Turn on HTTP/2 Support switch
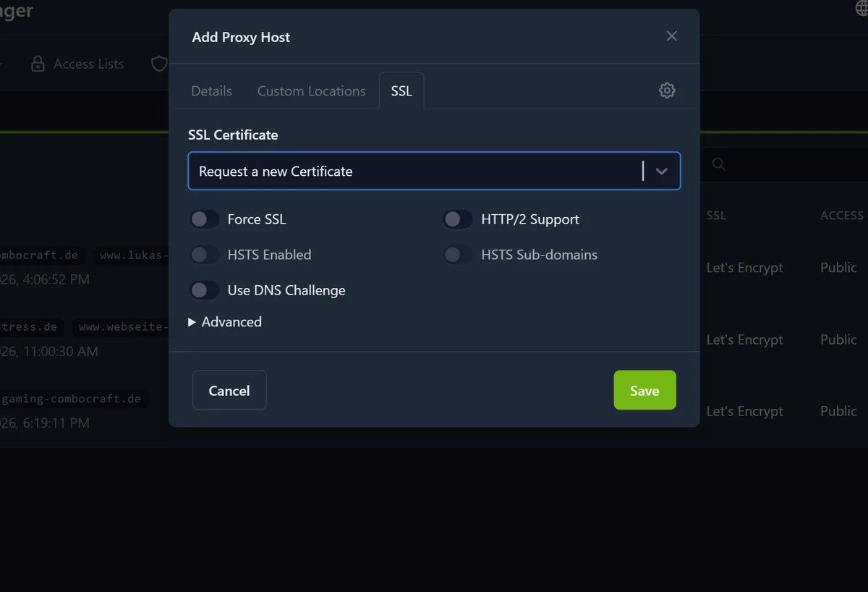 458,219
